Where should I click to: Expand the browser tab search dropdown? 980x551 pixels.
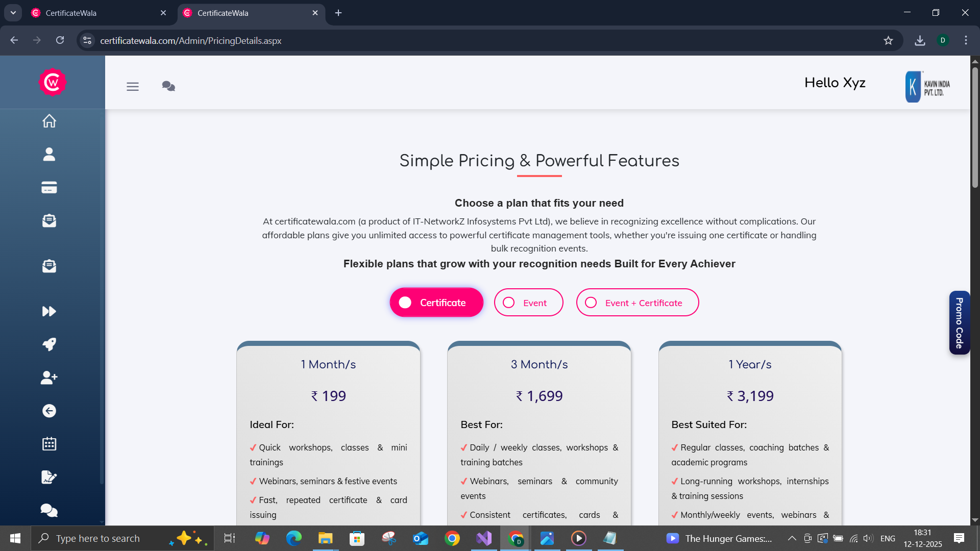pyautogui.click(x=13, y=13)
